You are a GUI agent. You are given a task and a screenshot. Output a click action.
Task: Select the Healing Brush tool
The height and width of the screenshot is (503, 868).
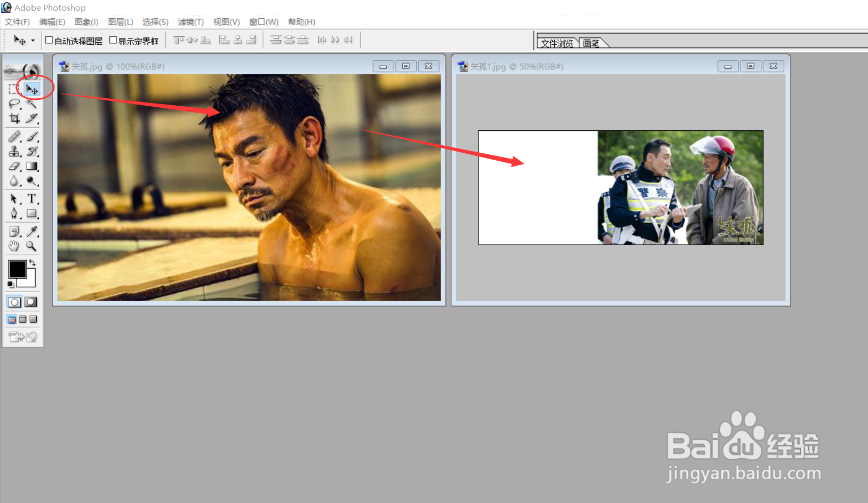(14, 137)
